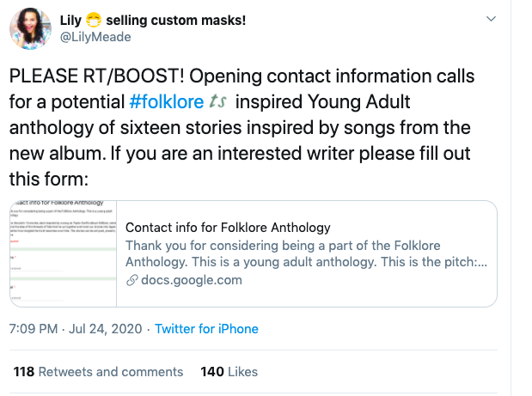Open the #folklore hashtag
Viewport: 532px width, 396px height.
167,101
